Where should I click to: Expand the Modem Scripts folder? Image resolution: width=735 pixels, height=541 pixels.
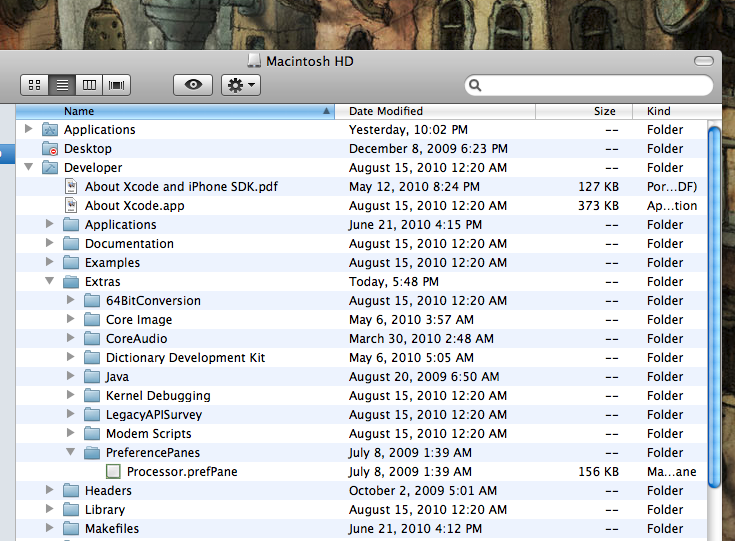coord(70,432)
